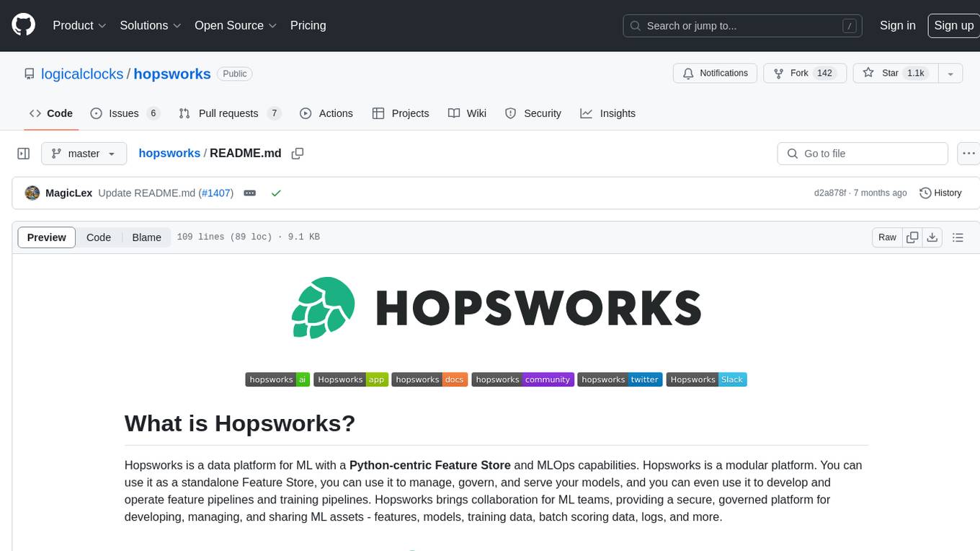This screenshot has width=980, height=551.
Task: Open the Sign up page
Action: pos(953,25)
